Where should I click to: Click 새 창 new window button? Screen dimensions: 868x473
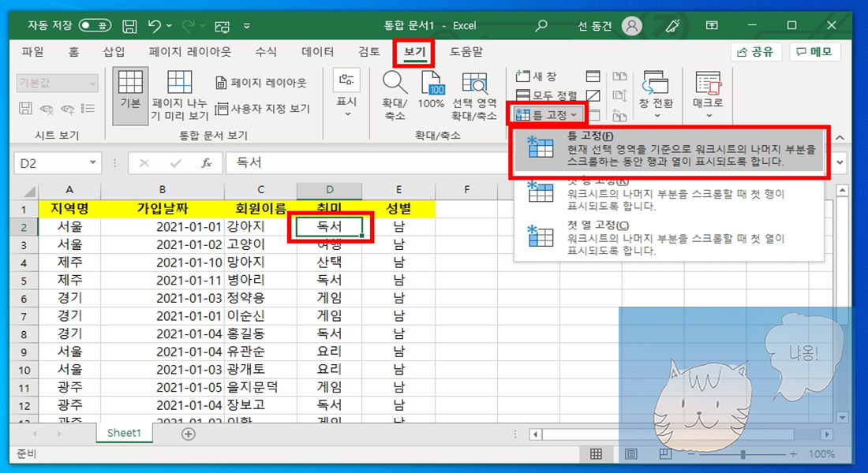(536, 76)
